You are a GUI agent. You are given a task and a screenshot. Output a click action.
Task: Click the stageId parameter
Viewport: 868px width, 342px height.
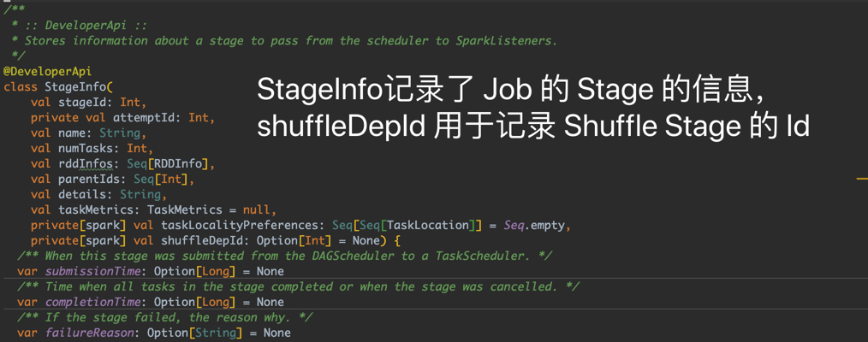click(85, 103)
